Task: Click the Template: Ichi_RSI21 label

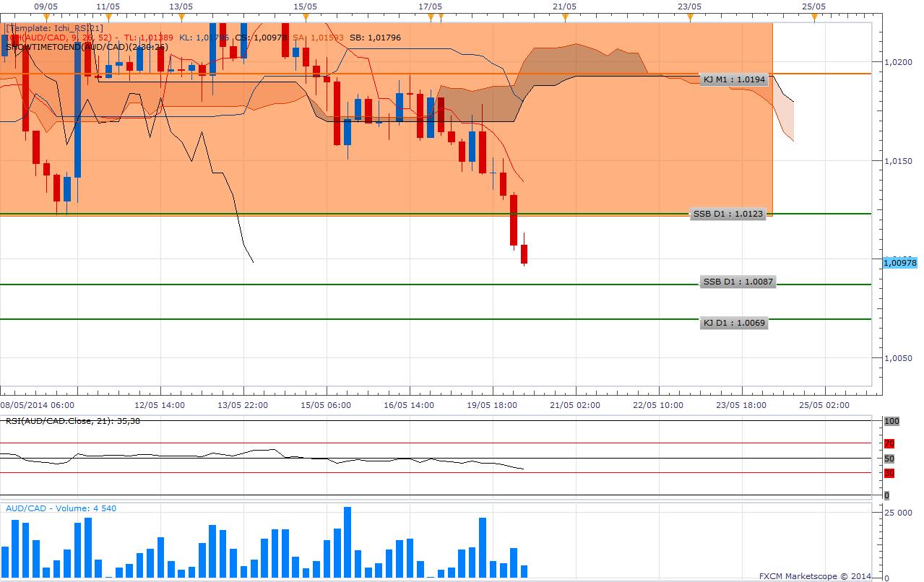Action: pos(54,28)
